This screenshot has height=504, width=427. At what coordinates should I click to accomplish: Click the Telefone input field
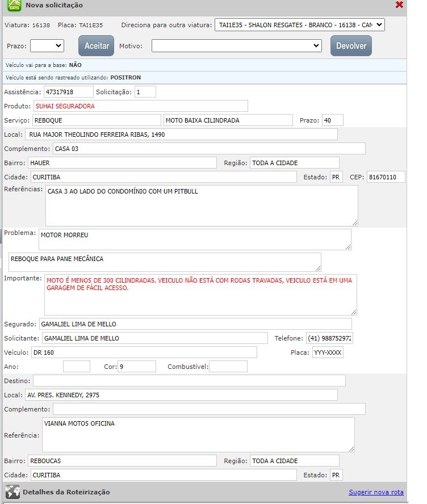330,338
